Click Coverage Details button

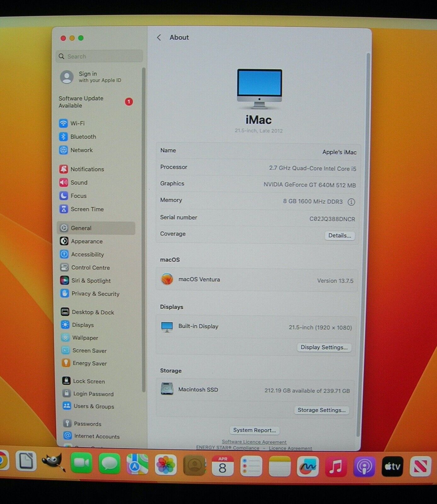coord(340,236)
